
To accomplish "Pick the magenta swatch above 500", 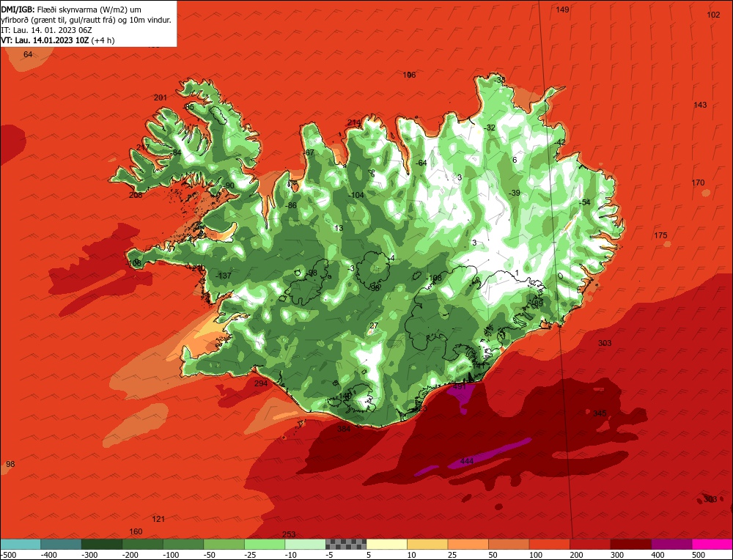I will click(x=712, y=544).
